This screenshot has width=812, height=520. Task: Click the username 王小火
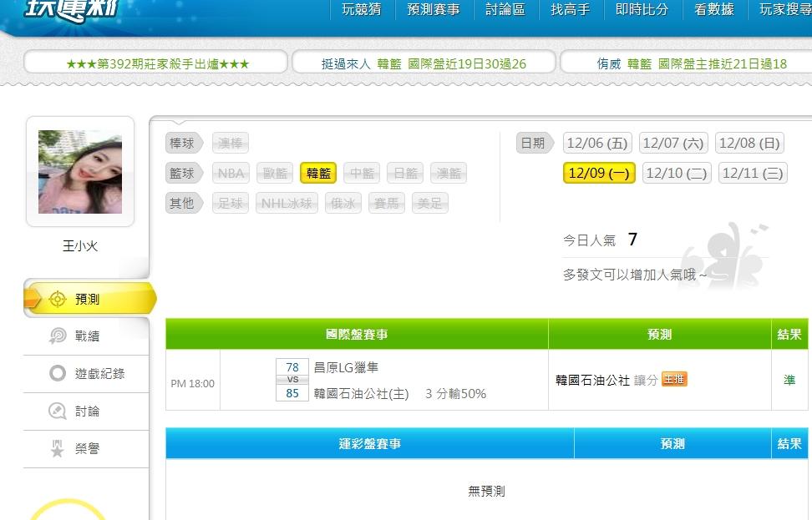click(x=80, y=245)
